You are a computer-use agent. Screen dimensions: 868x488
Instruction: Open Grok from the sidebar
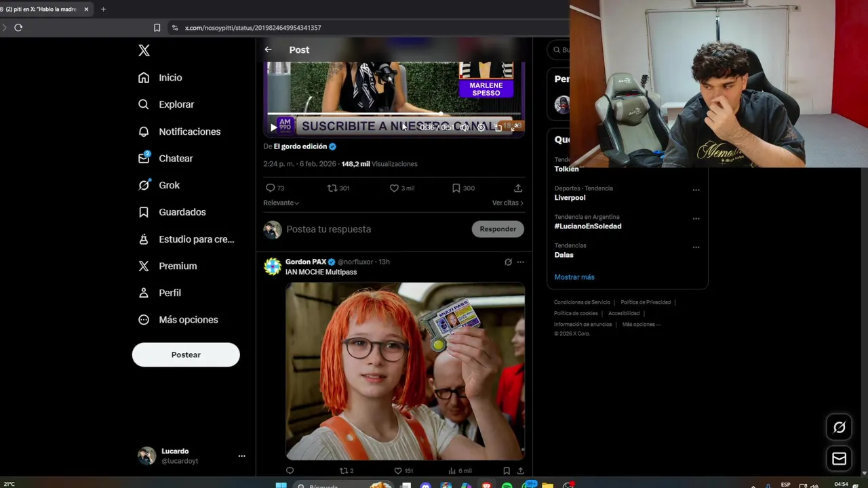coord(159,185)
